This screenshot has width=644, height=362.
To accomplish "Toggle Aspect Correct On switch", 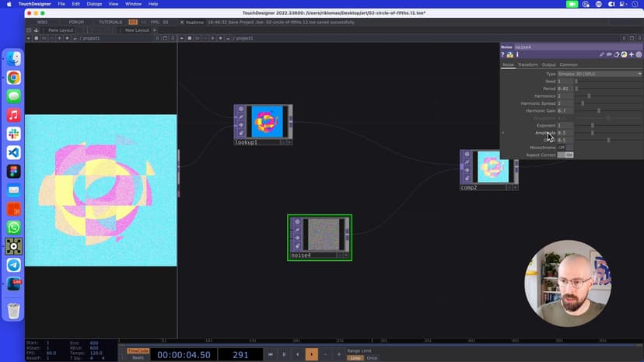I will coord(566,155).
